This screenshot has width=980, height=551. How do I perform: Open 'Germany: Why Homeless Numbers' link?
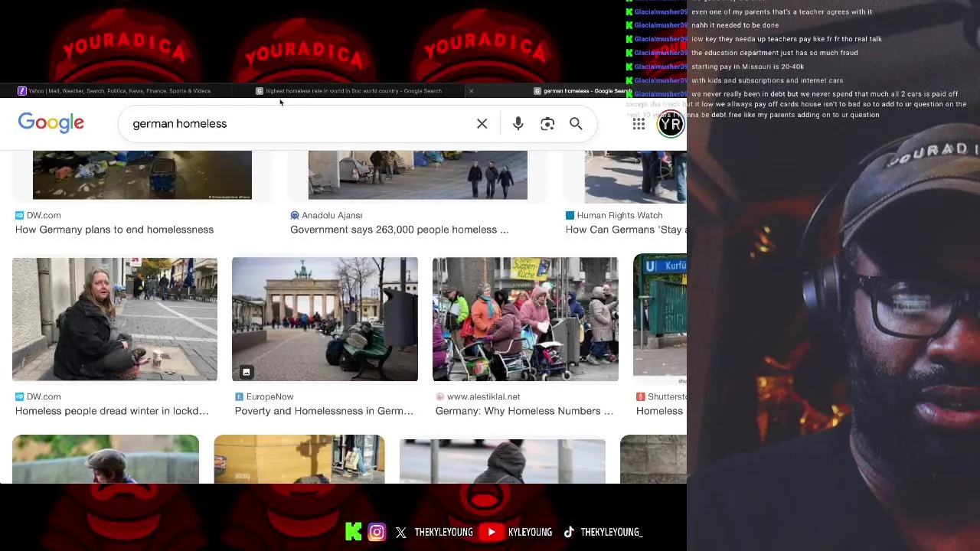coord(524,411)
